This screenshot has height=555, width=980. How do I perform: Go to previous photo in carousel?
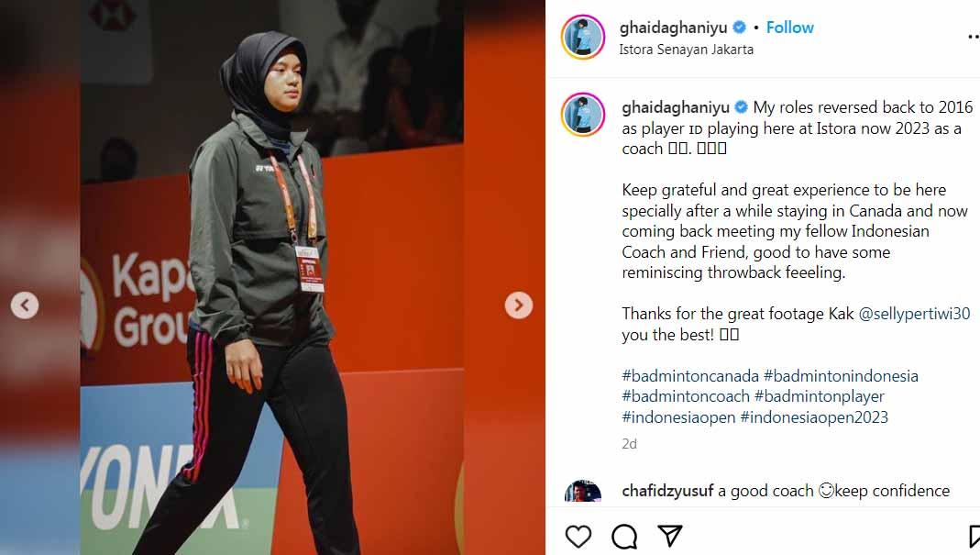[25, 305]
